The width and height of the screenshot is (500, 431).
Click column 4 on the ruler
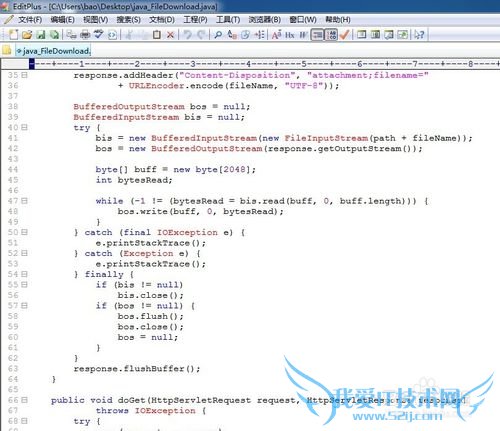(248, 63)
